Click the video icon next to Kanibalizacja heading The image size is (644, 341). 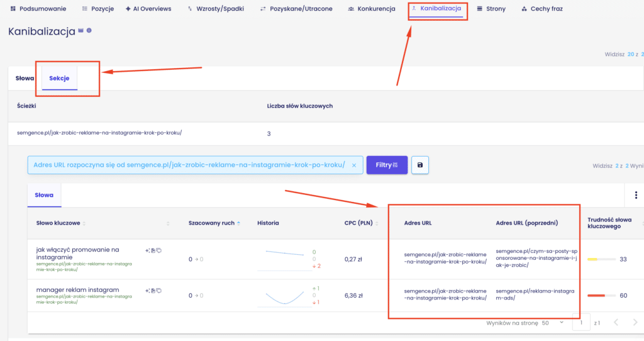pos(81,30)
